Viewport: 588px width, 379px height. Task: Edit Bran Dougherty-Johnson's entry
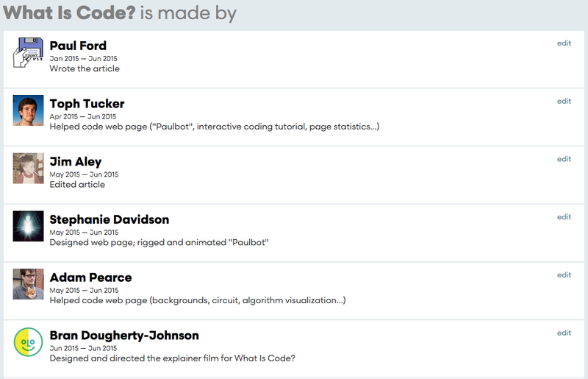tap(564, 333)
